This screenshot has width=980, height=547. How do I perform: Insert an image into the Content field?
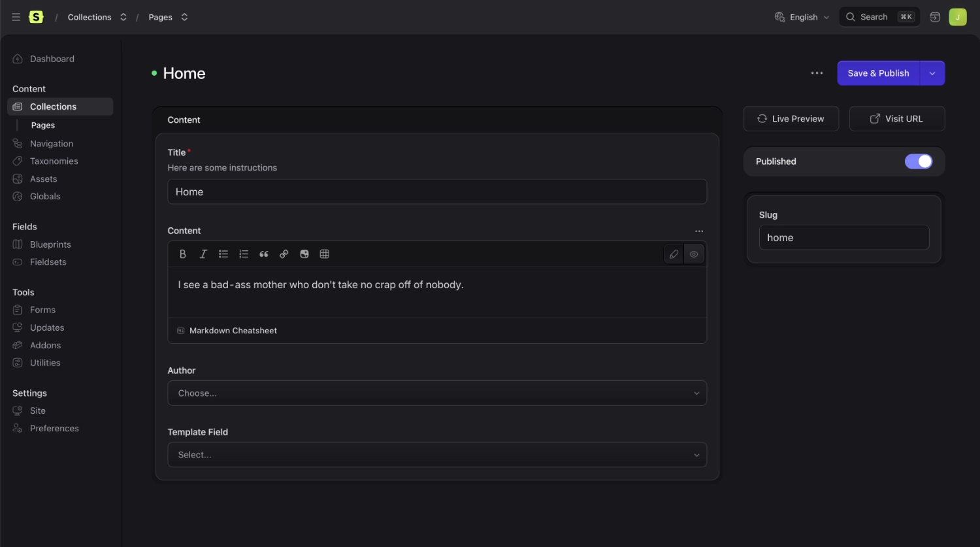pyautogui.click(x=304, y=254)
